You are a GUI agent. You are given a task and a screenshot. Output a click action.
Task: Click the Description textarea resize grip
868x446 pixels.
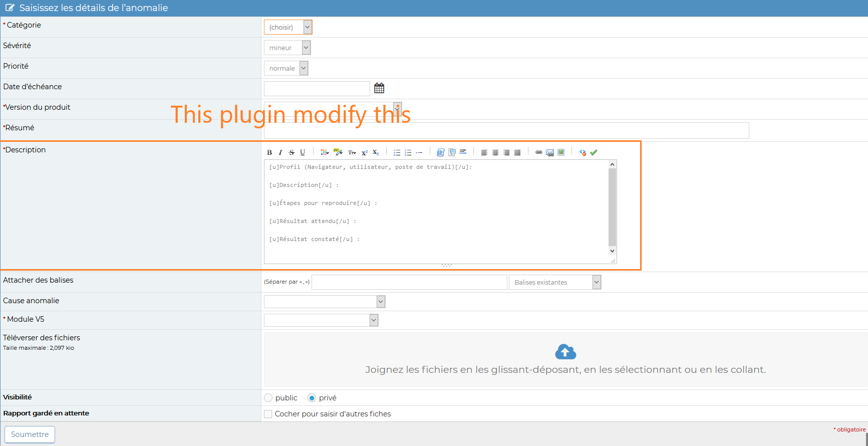[x=613, y=261]
